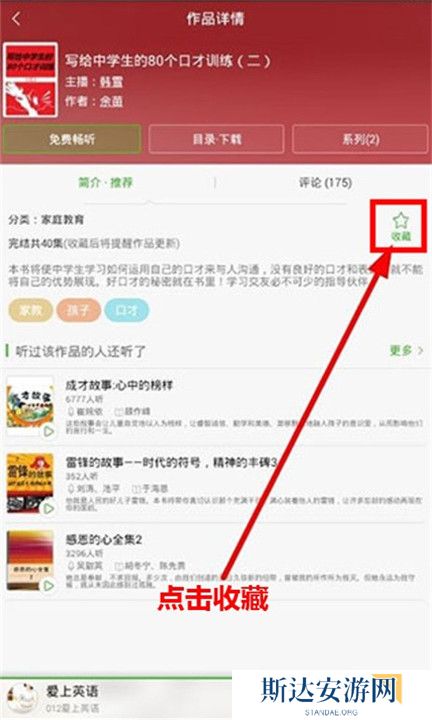Play 成才故事 from its cover play icon
Image resolution: width=432 pixels, height=720 pixels.
[49, 431]
